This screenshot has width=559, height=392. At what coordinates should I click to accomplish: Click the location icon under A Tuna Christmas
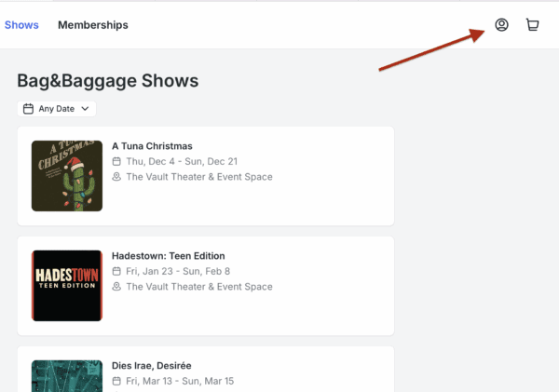coord(116,177)
